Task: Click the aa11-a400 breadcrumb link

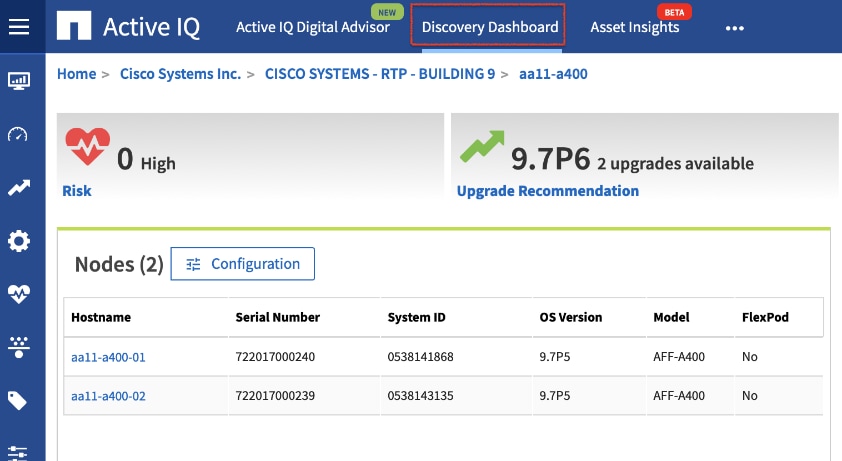Action: click(553, 74)
